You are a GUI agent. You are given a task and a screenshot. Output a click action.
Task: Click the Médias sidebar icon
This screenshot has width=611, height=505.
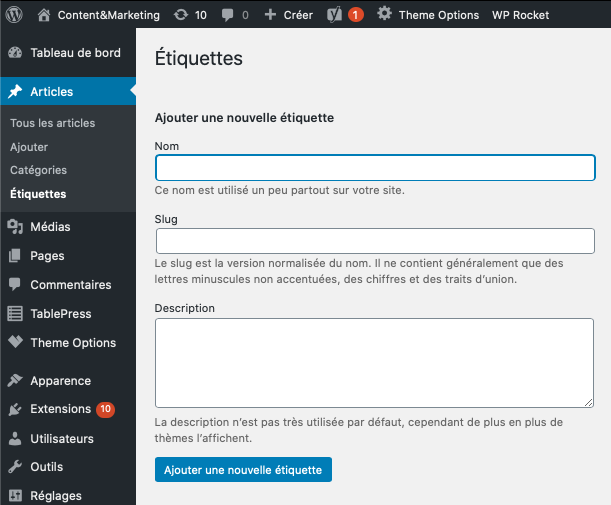[15, 227]
